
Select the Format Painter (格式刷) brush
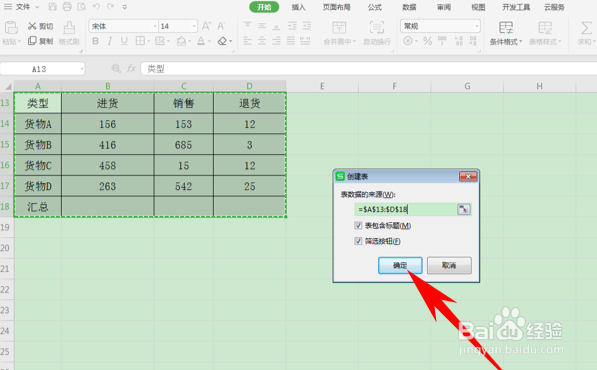[69, 33]
